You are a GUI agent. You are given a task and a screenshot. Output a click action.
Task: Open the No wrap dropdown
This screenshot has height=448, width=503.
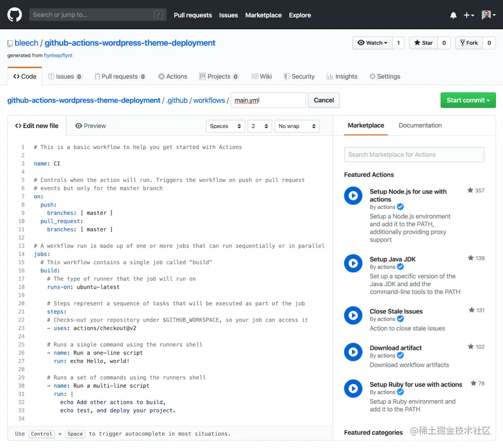click(297, 126)
